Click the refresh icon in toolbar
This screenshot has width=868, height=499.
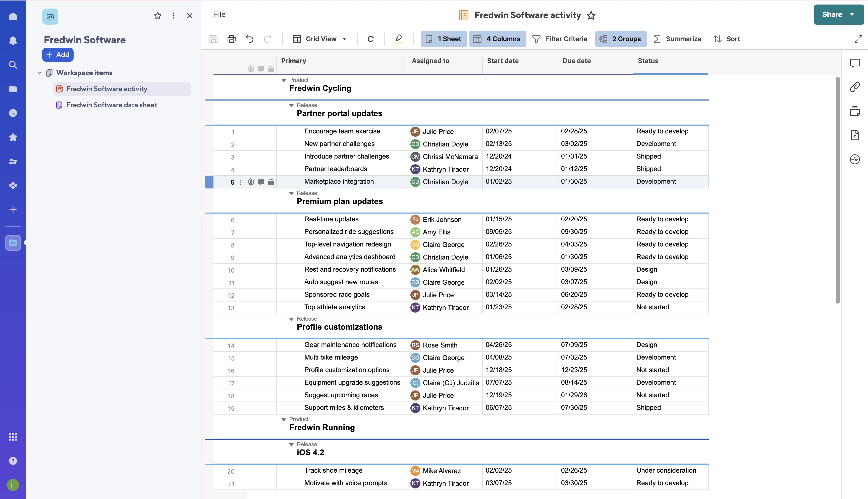pos(370,39)
